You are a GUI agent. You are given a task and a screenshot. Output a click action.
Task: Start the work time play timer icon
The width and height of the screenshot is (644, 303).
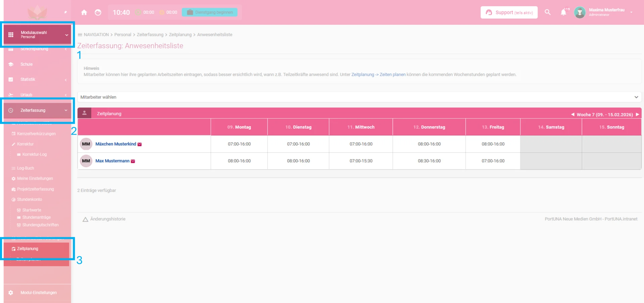[x=138, y=12]
